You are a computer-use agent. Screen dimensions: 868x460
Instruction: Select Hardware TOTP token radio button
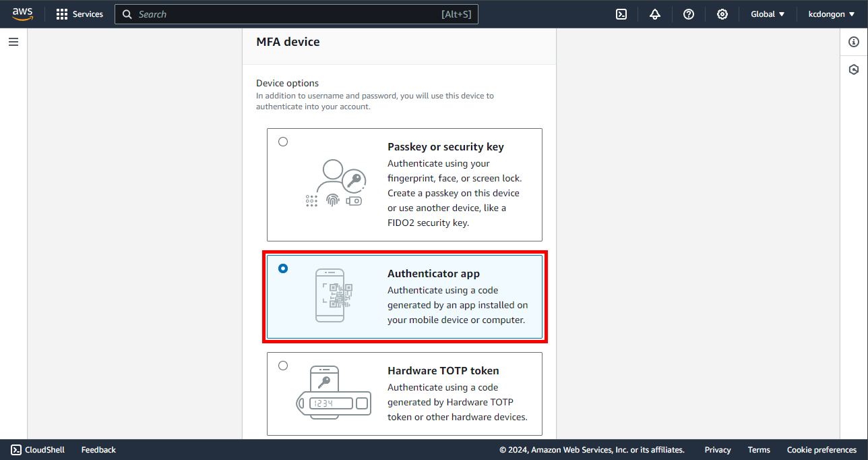point(283,366)
